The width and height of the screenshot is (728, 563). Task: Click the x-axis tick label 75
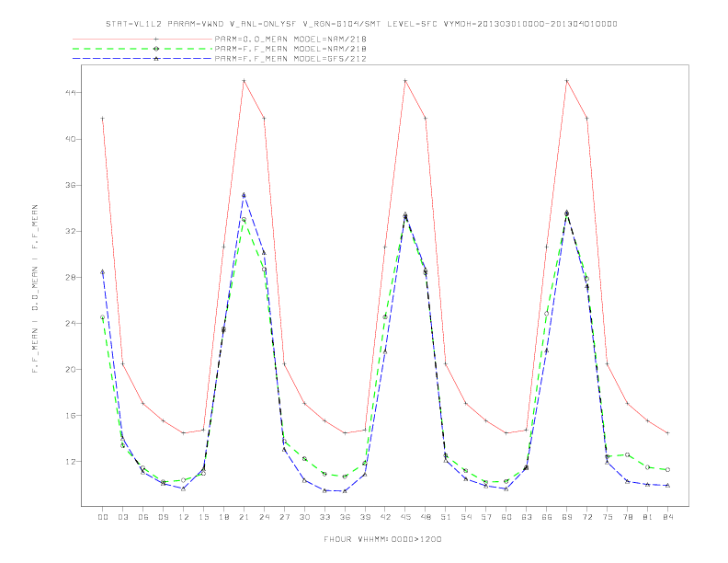click(607, 517)
